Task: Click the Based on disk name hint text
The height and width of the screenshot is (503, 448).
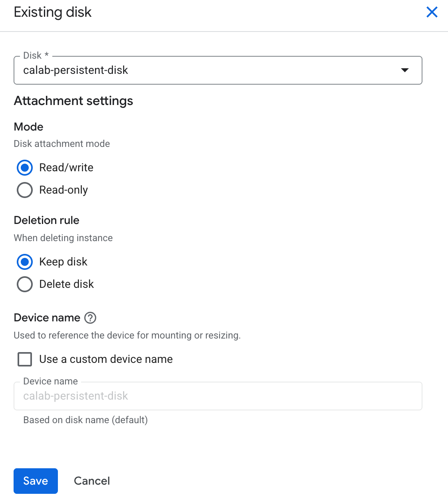Action: 85,420
